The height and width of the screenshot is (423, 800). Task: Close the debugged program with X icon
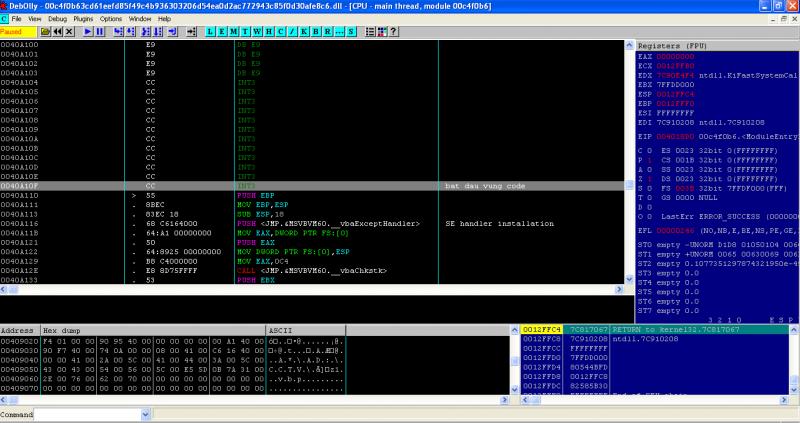[69, 32]
